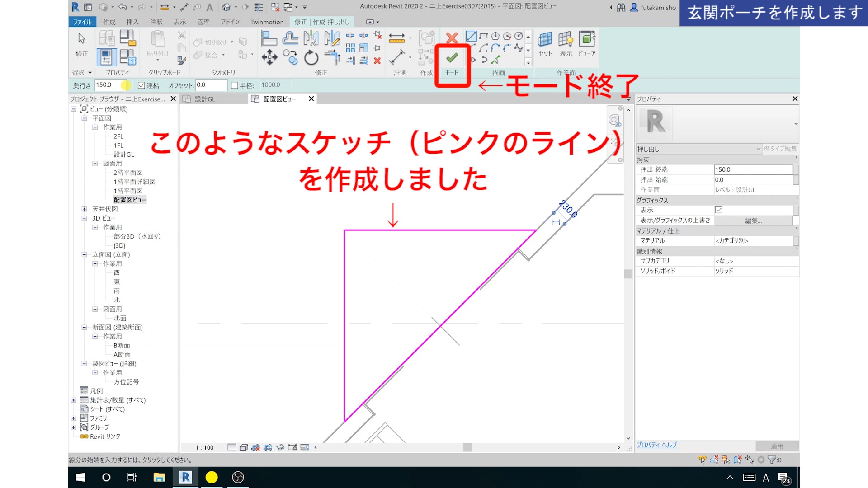
Task: Select the Rotate tool
Action: click(x=311, y=57)
